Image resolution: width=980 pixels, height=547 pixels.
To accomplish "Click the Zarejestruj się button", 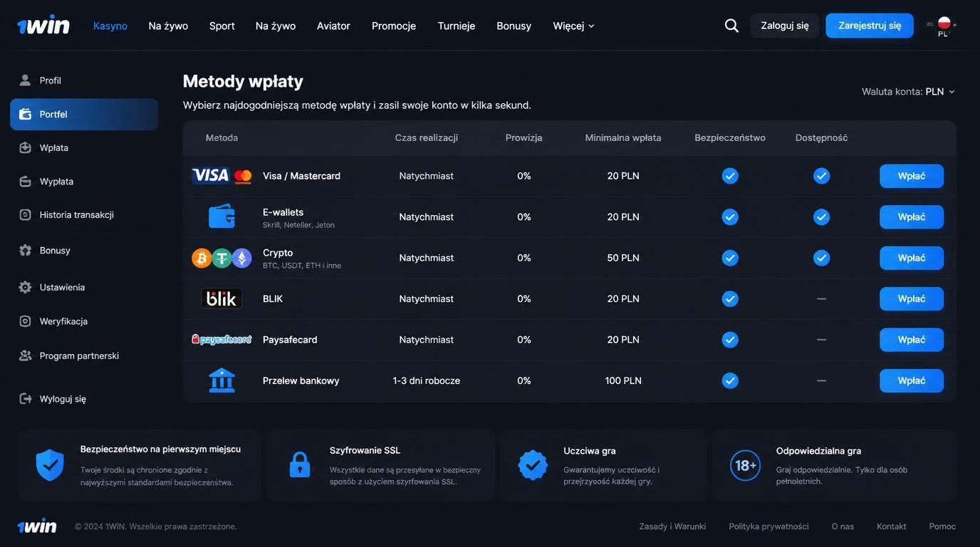I will click(x=870, y=26).
